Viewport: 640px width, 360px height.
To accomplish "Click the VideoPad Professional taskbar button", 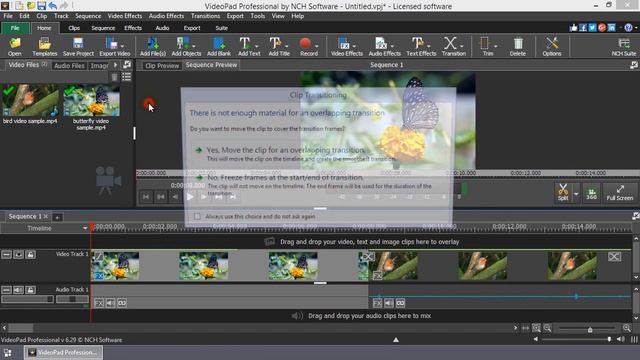I will [63, 352].
